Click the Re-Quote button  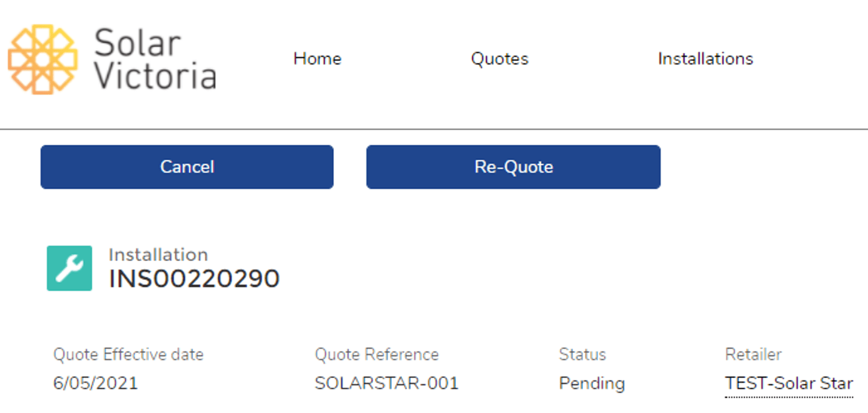pos(513,167)
